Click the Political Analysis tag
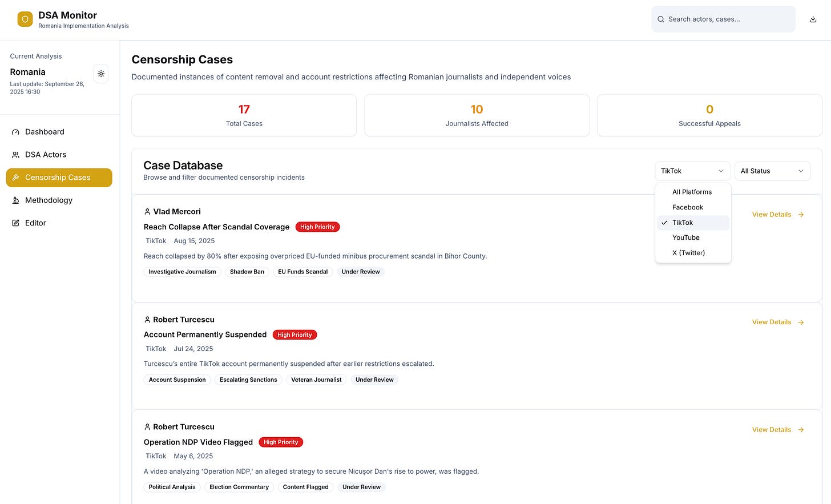Image resolution: width=831 pixels, height=504 pixels. coord(172,487)
